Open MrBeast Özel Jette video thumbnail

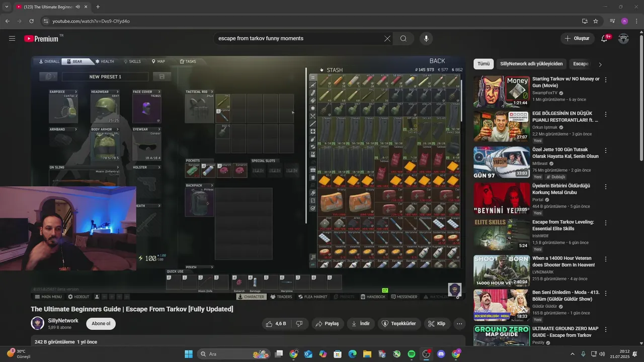tap(501, 163)
